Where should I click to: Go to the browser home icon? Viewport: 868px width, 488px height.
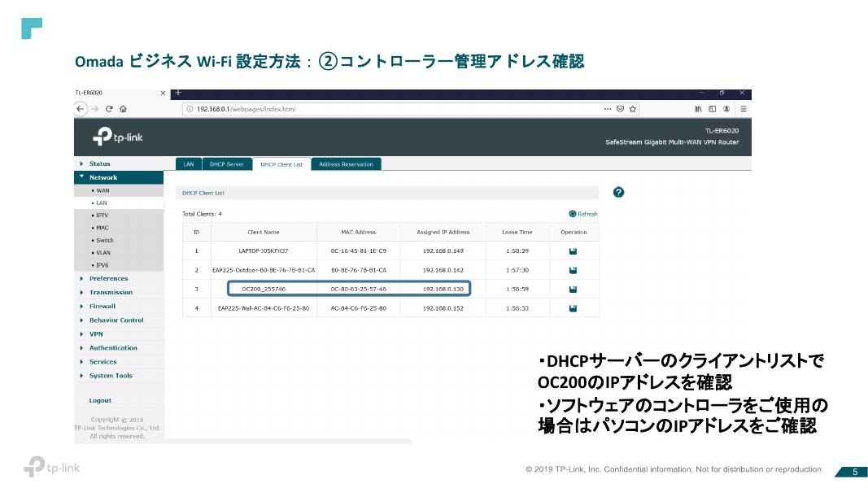pos(122,109)
